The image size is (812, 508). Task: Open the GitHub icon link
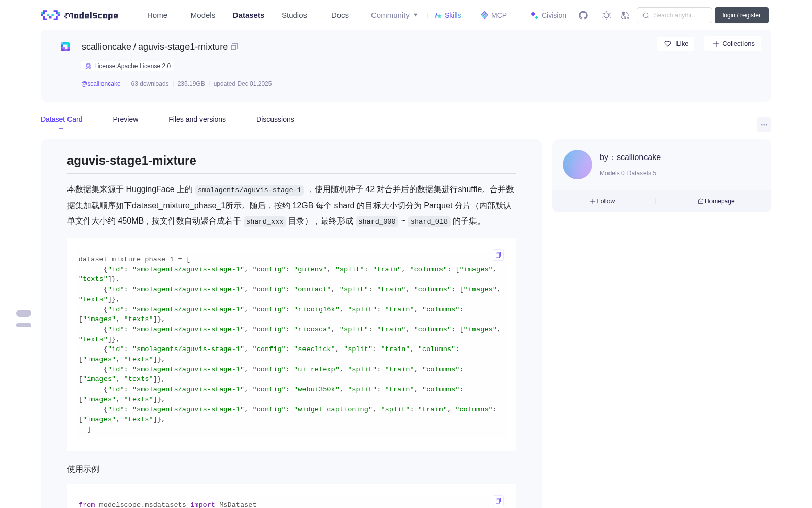click(583, 15)
